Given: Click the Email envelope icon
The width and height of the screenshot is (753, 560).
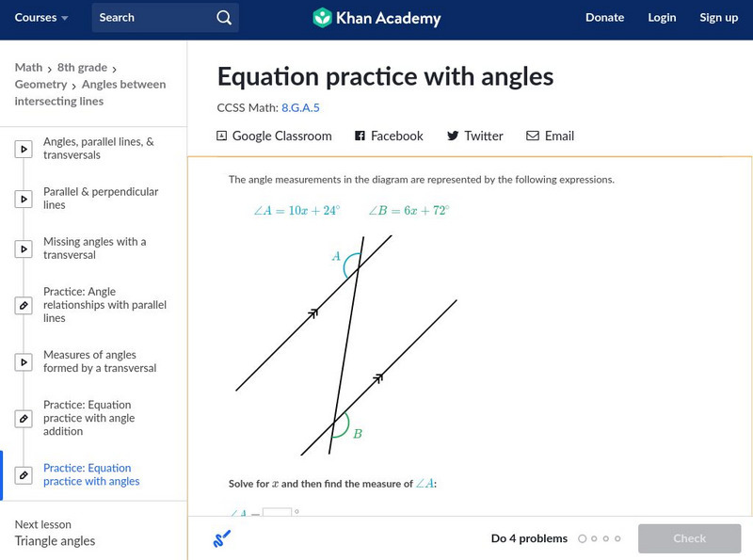Looking at the screenshot, I should coord(533,136).
